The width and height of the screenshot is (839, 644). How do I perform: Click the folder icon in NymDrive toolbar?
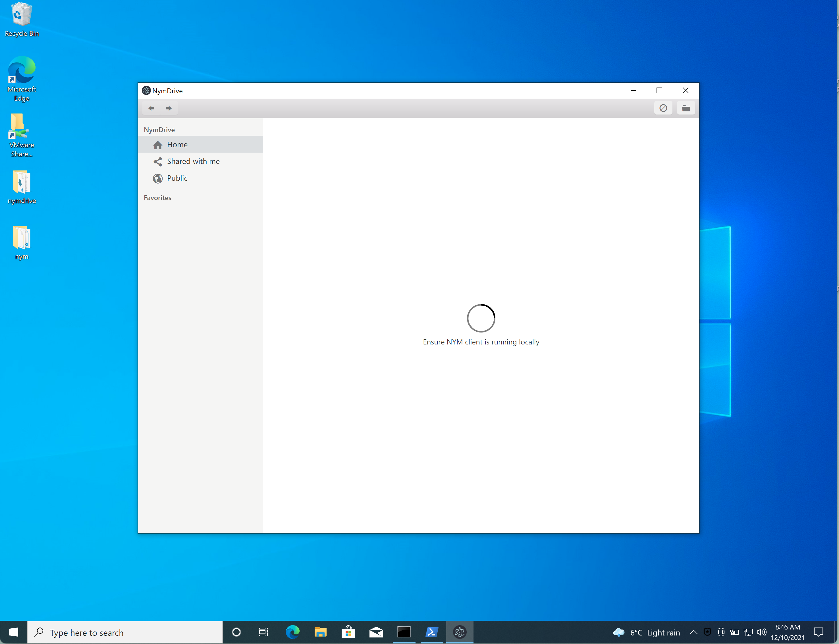coord(686,109)
